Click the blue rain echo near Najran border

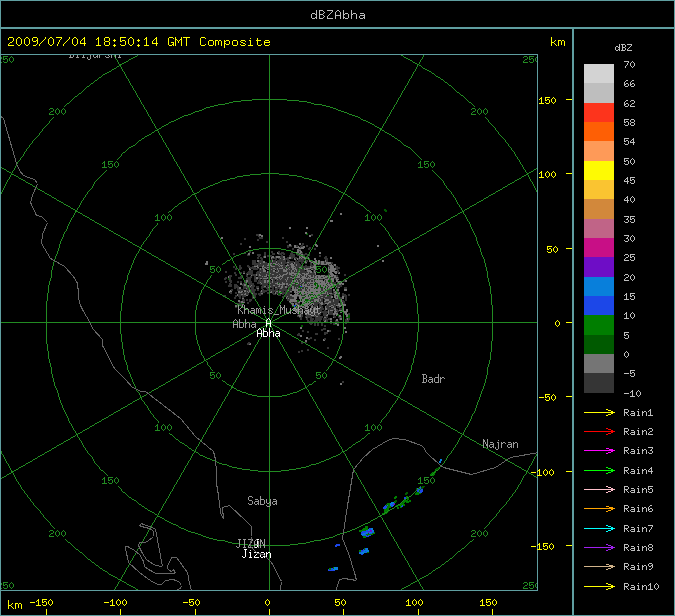[440, 461]
